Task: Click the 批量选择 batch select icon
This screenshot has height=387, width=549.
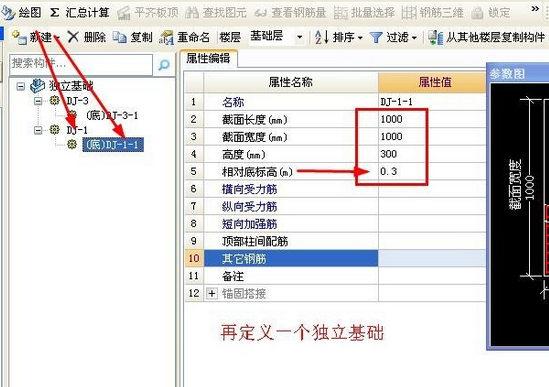Action: pos(340,13)
